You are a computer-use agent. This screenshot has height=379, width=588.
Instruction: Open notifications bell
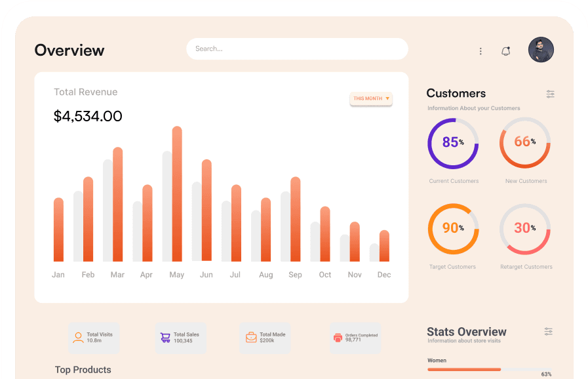pos(505,51)
